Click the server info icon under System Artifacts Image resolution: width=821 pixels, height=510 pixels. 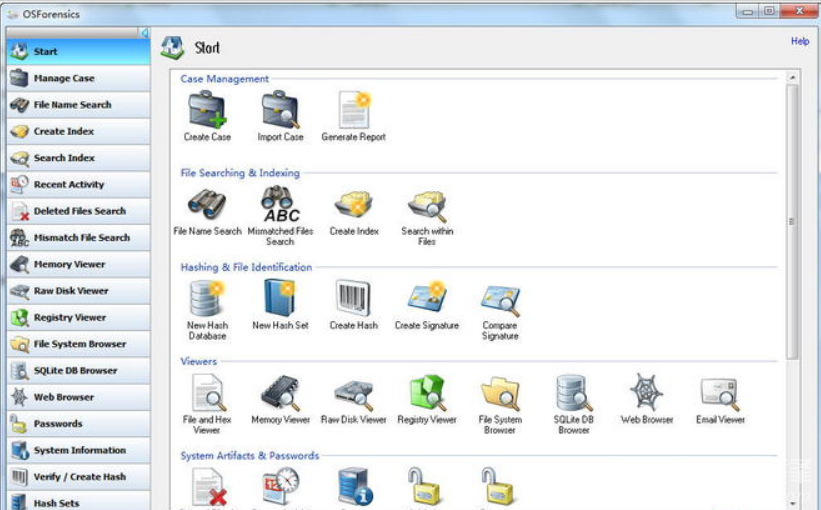coord(354,486)
